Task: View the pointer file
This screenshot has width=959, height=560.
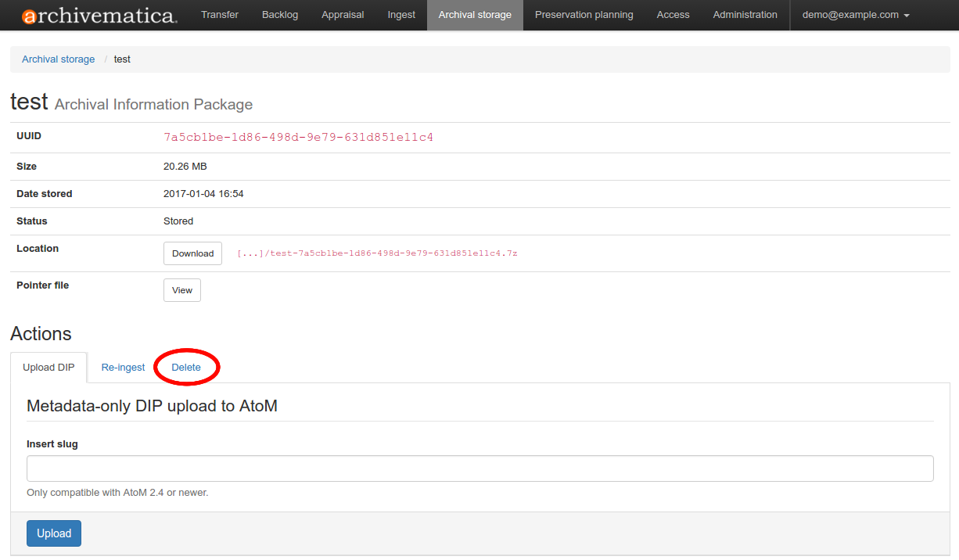Action: (181, 290)
